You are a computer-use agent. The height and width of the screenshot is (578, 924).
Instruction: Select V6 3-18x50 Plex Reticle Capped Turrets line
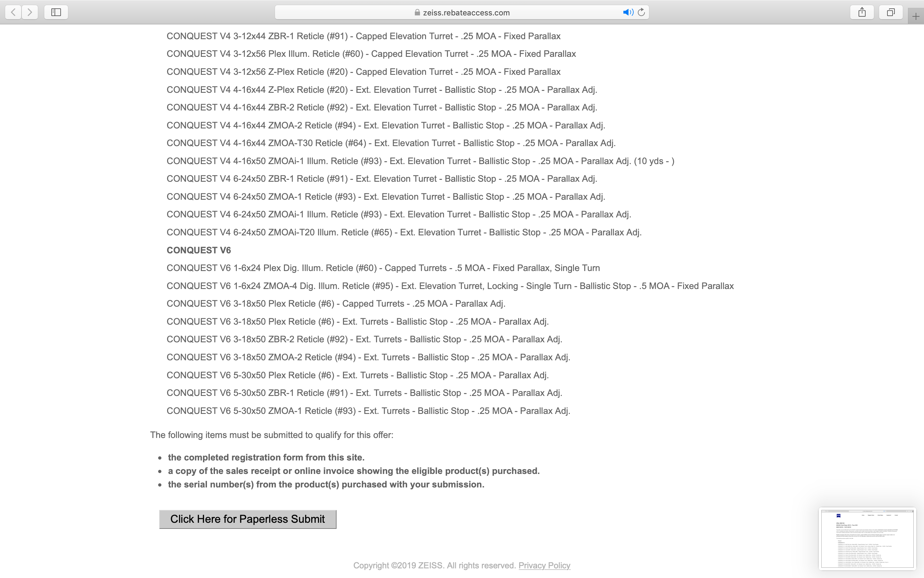(x=336, y=304)
